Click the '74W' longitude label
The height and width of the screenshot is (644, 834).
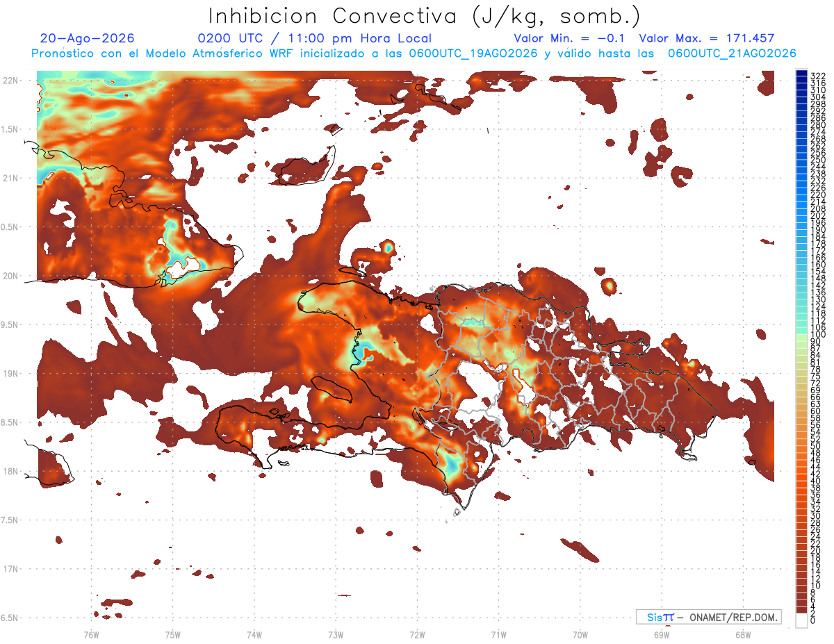pyautogui.click(x=254, y=634)
